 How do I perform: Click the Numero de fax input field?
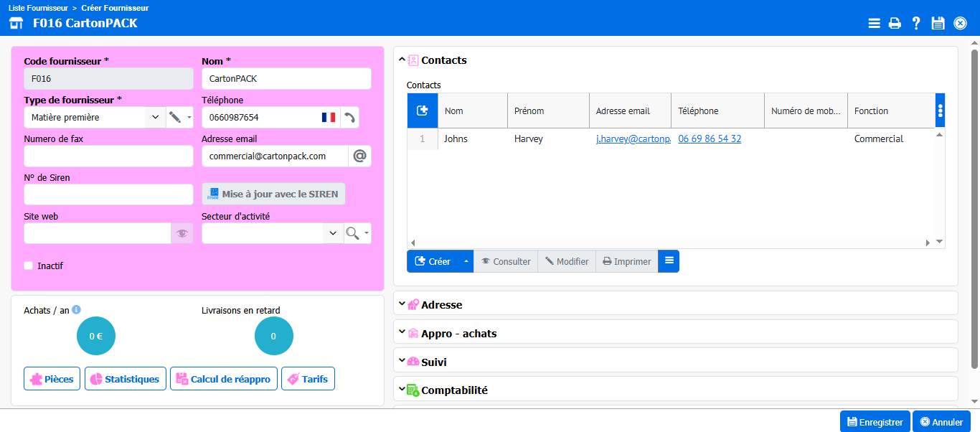pos(108,156)
